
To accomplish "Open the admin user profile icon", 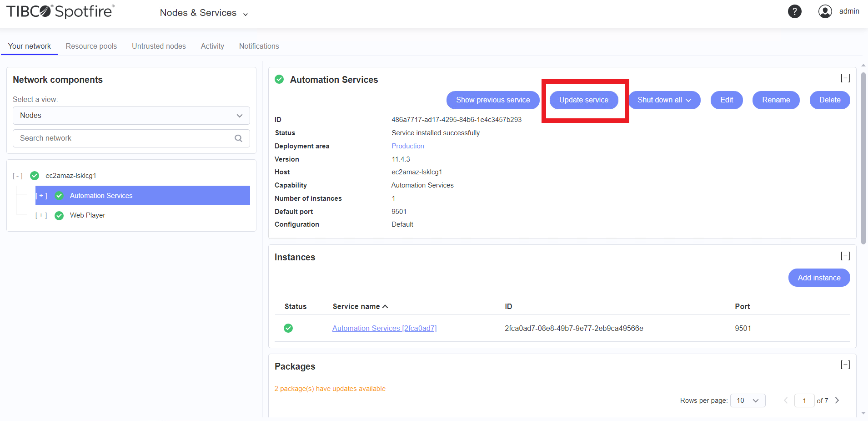I will 825,11.
